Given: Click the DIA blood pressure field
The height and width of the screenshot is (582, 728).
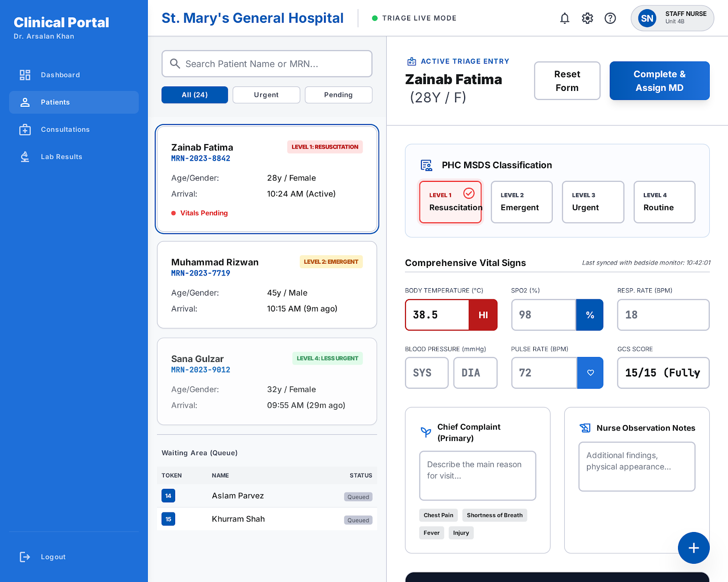Looking at the screenshot, I should click(475, 373).
